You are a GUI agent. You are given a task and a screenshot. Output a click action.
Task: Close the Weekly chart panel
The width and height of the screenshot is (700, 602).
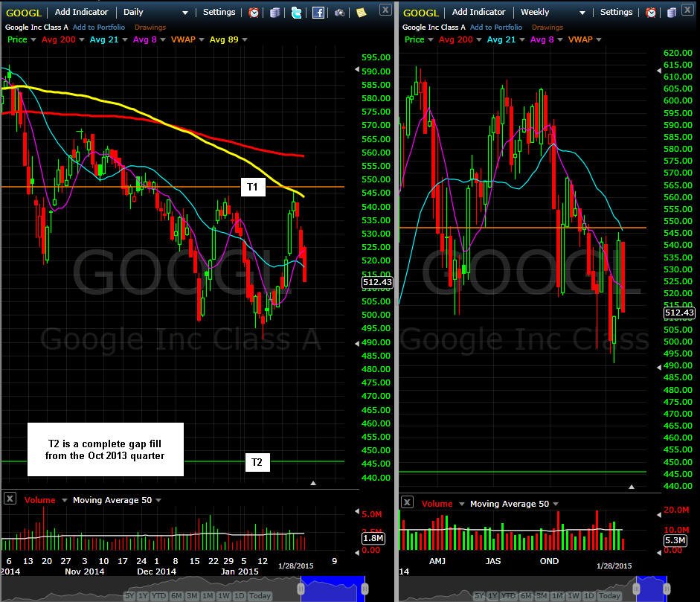point(688,10)
